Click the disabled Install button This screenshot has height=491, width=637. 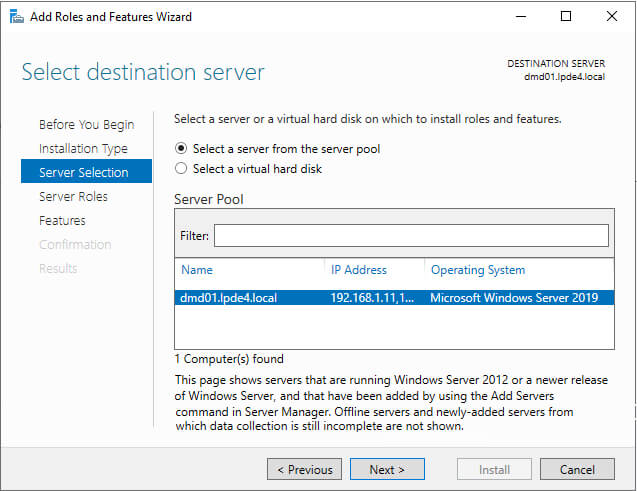pyautogui.click(x=494, y=469)
